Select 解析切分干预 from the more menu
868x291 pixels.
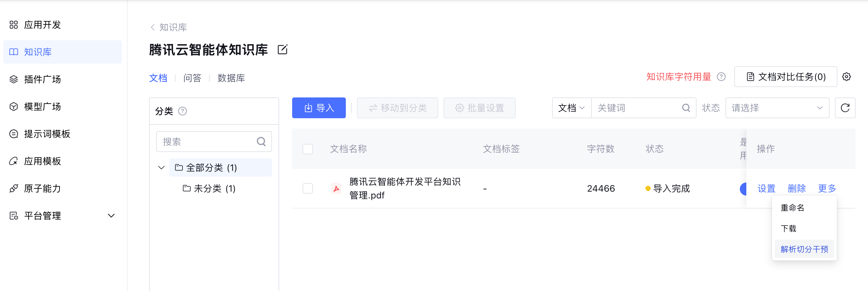coord(804,249)
